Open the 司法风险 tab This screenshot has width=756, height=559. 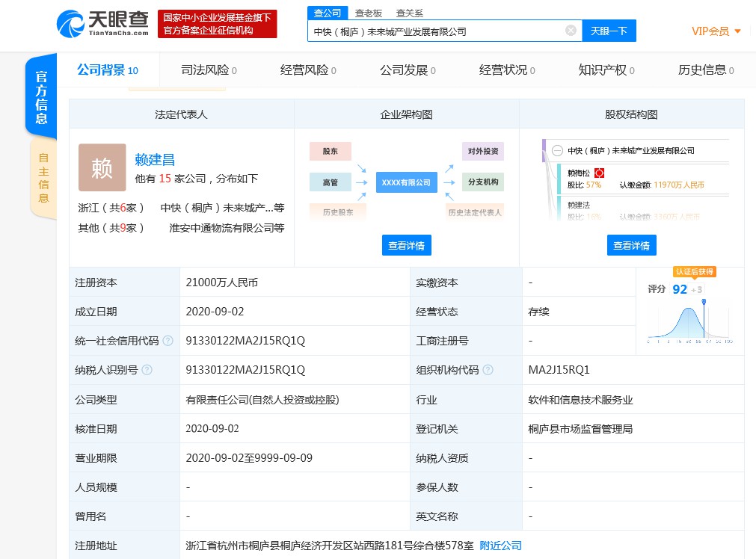tap(209, 70)
